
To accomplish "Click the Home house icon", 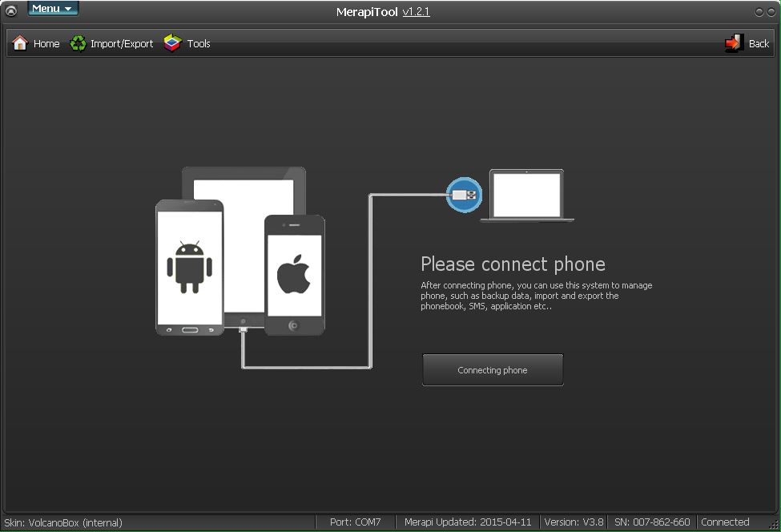I will pyautogui.click(x=20, y=42).
